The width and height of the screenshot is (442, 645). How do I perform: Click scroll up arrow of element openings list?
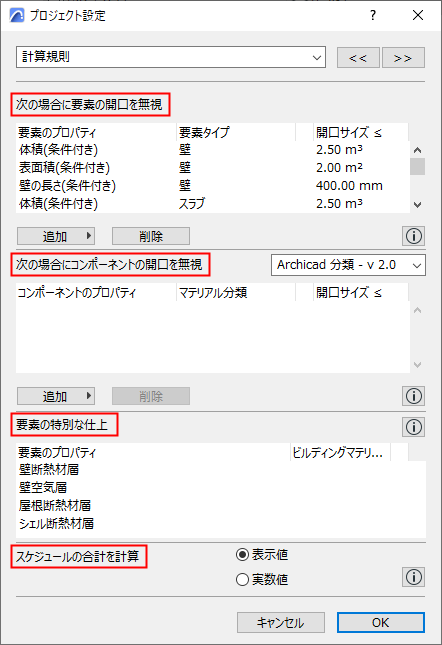click(x=418, y=150)
